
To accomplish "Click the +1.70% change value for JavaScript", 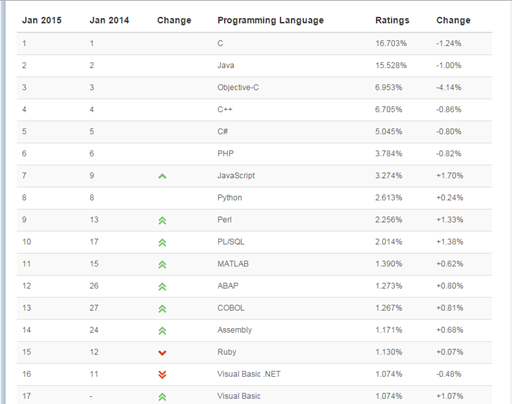I will pos(450,176).
